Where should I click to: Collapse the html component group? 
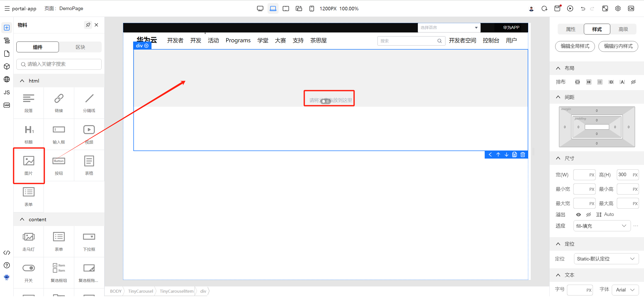click(22, 81)
